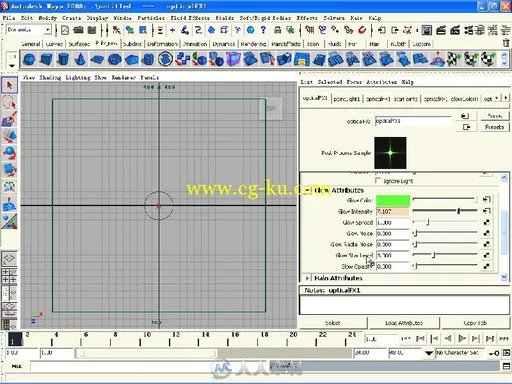Expand the Halo Attributes section

point(307,278)
